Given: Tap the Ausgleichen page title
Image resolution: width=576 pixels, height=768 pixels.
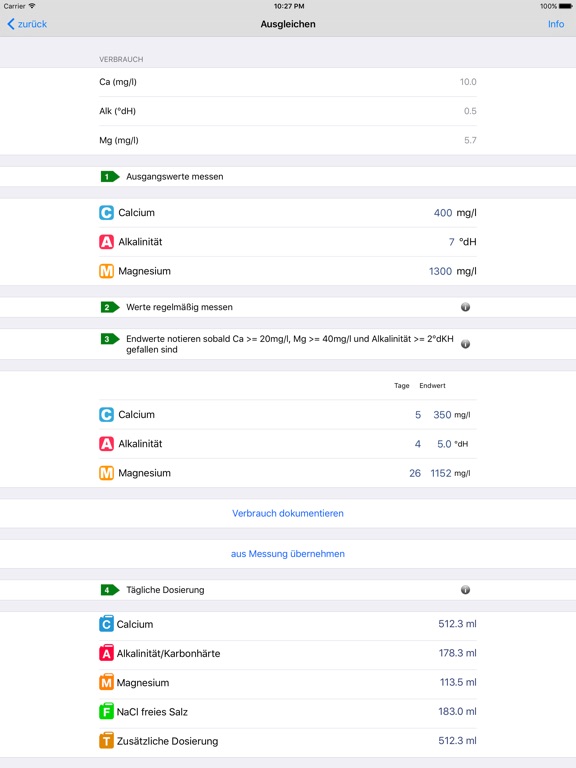Looking at the screenshot, I should 288,24.
